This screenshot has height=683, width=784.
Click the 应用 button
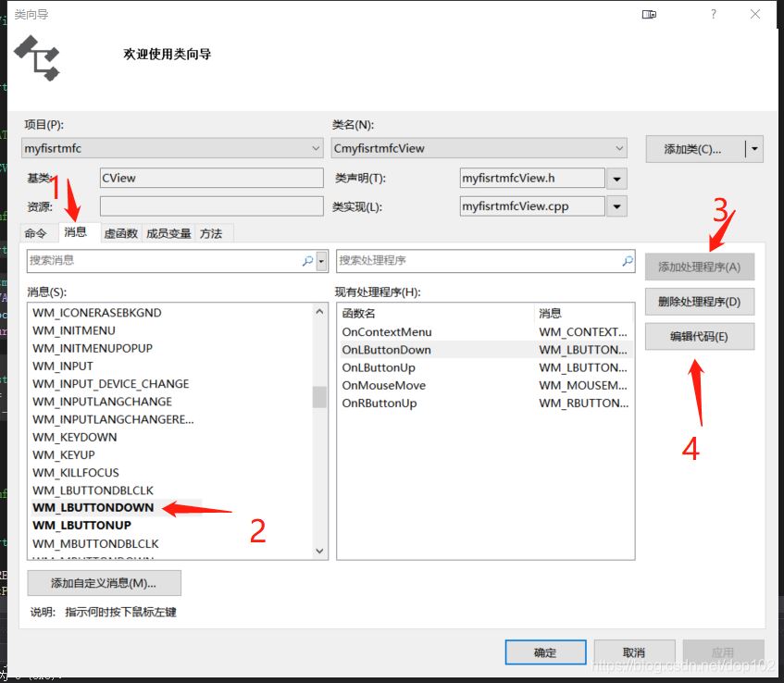[x=723, y=652]
